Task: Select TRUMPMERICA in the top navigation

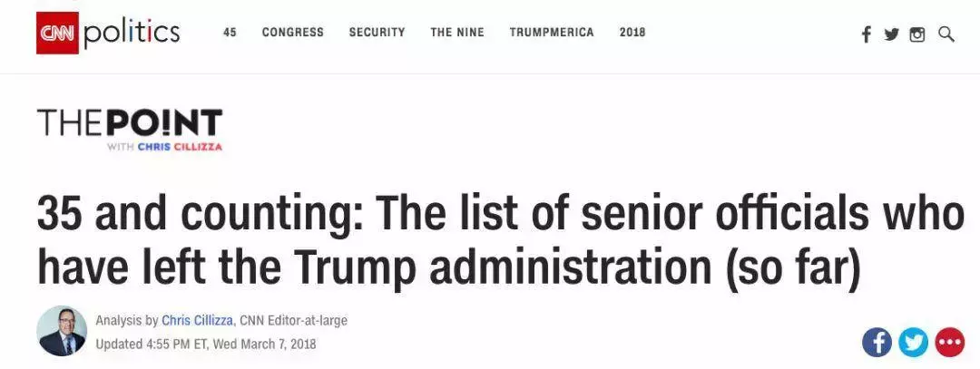Action: point(552,33)
